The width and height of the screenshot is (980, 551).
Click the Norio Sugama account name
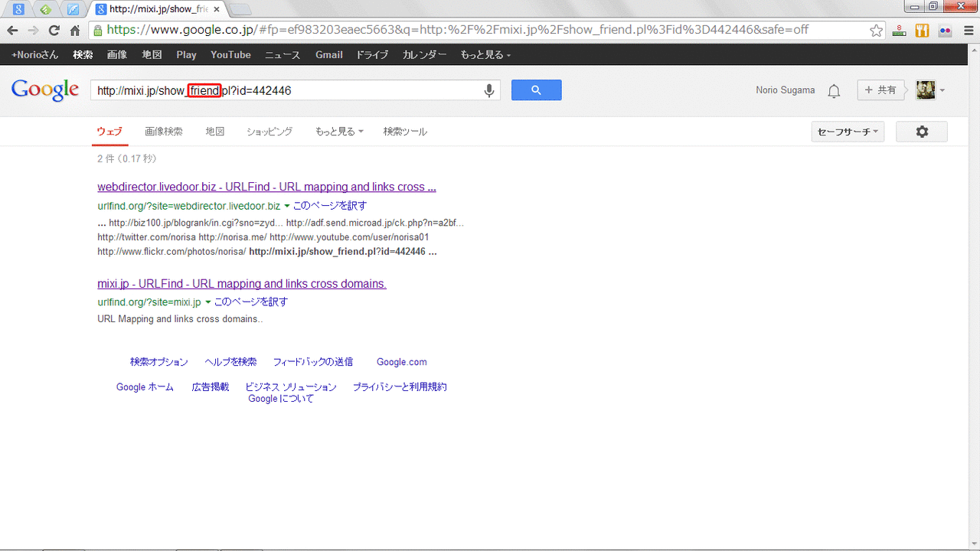pos(786,90)
